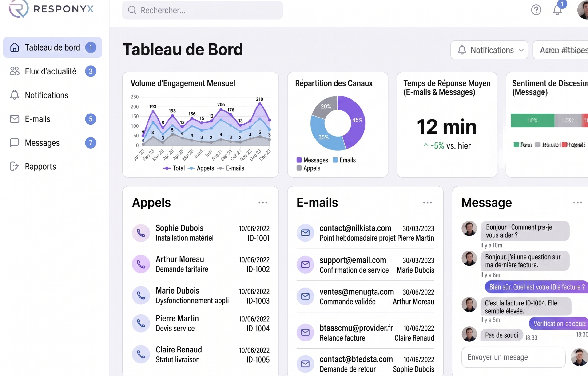
Task: Click the 35% blue donut segment
Action: [323, 137]
